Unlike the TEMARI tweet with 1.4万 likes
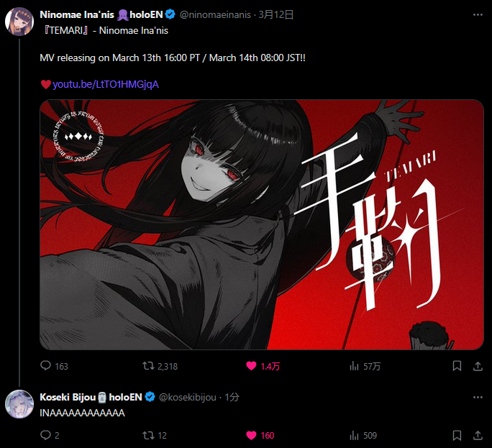492x448 pixels. pyautogui.click(x=263, y=366)
